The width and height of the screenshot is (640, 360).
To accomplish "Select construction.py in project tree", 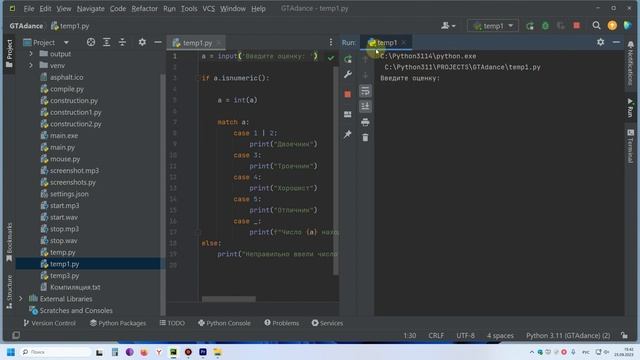I will 74,100.
